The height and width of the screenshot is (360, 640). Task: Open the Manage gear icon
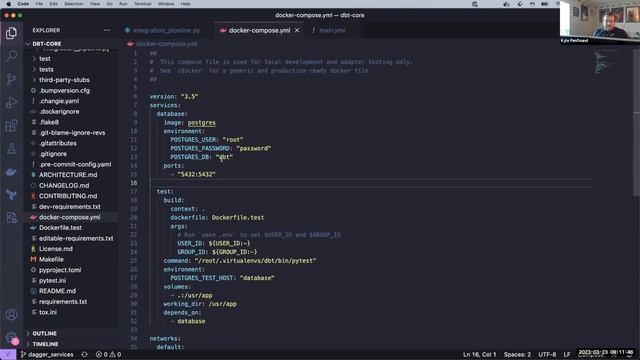point(11,338)
